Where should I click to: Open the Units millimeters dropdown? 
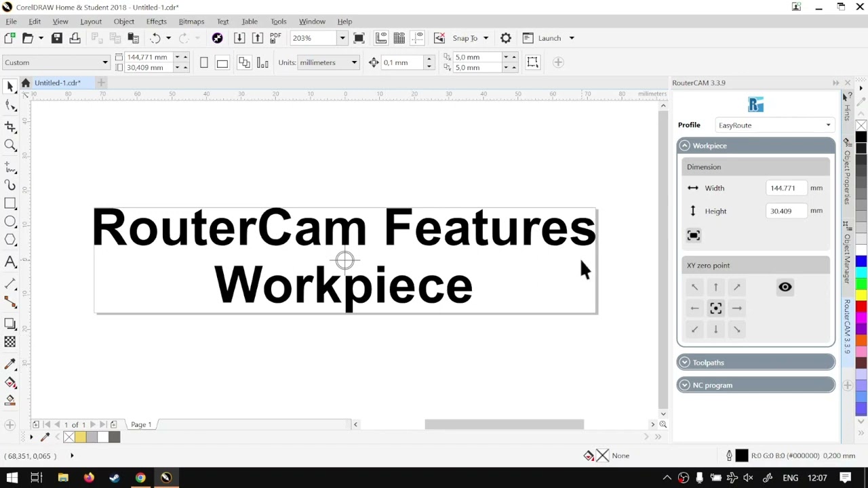[353, 62]
